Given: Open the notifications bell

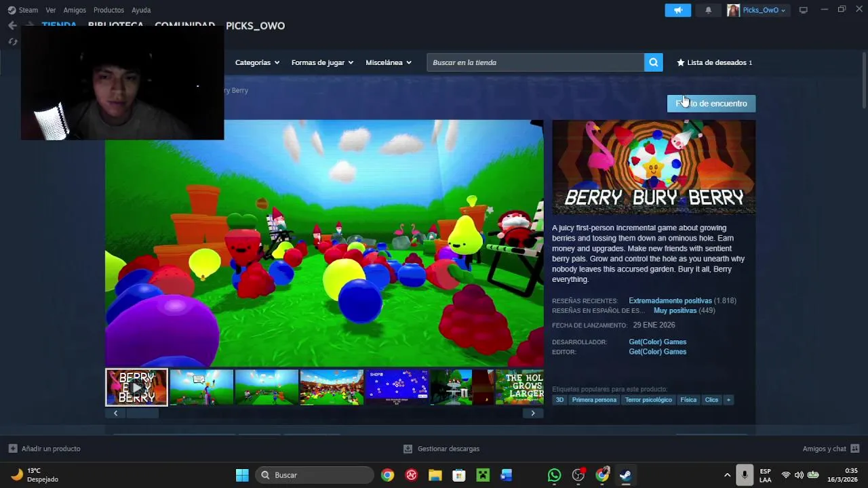Looking at the screenshot, I should coord(709,10).
